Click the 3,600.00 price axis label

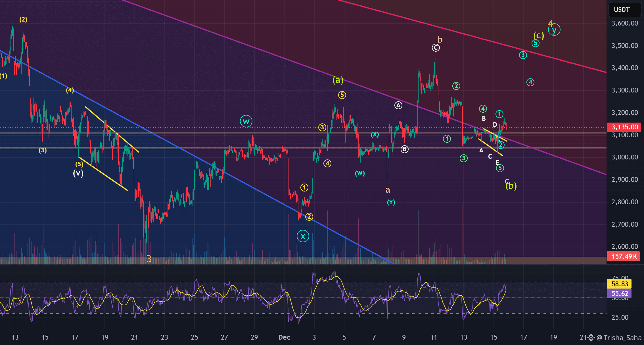625,23
